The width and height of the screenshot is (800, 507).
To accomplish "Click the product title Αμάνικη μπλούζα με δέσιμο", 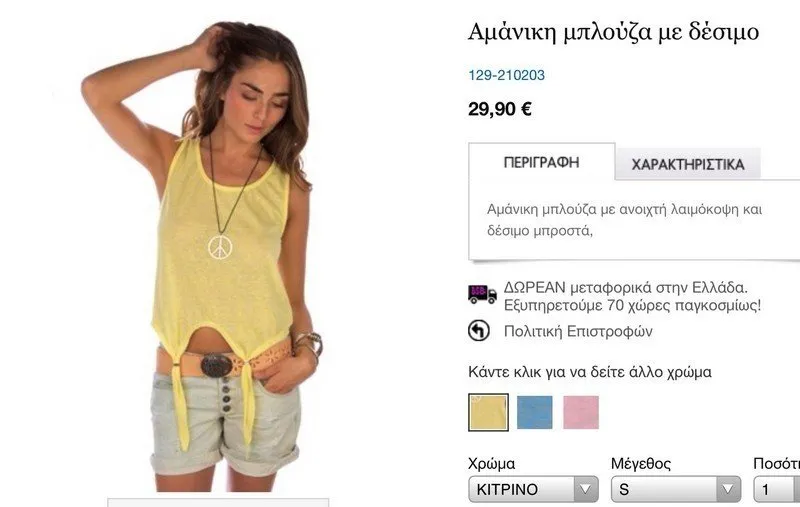I will (x=613, y=32).
